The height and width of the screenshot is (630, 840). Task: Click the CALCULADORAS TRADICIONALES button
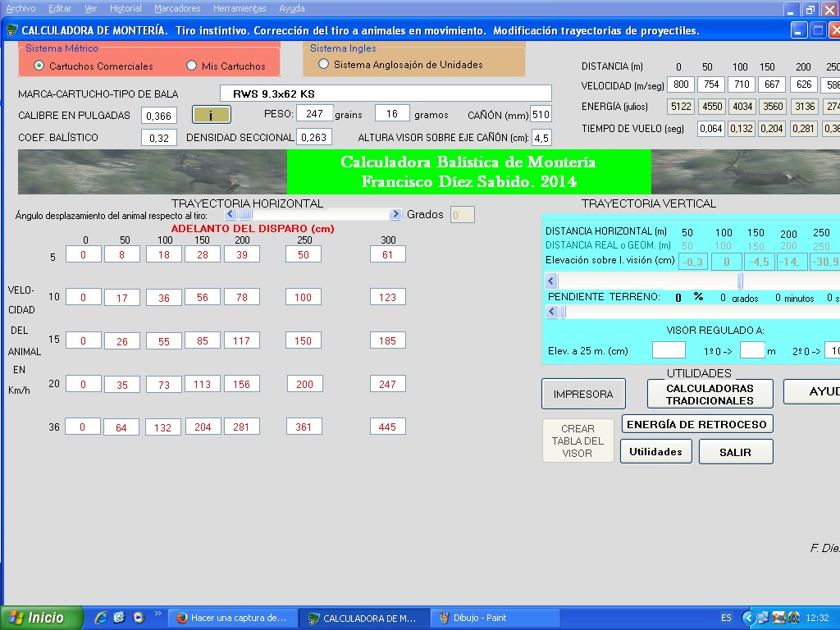[710, 394]
